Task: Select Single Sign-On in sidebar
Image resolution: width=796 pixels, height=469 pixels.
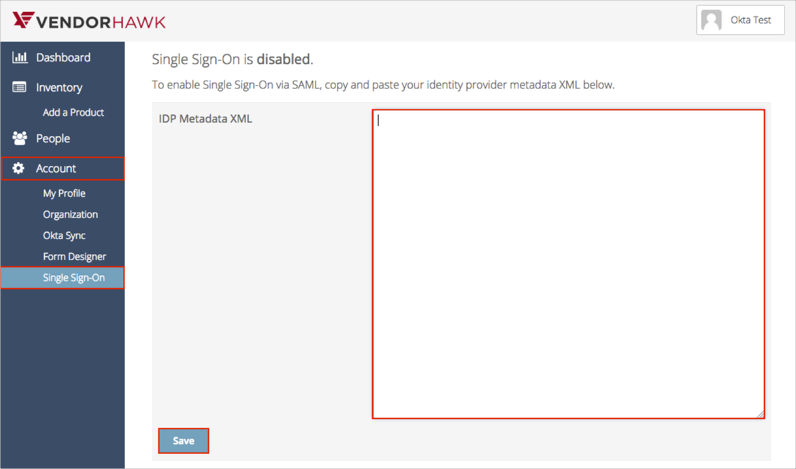Action: tap(73, 277)
